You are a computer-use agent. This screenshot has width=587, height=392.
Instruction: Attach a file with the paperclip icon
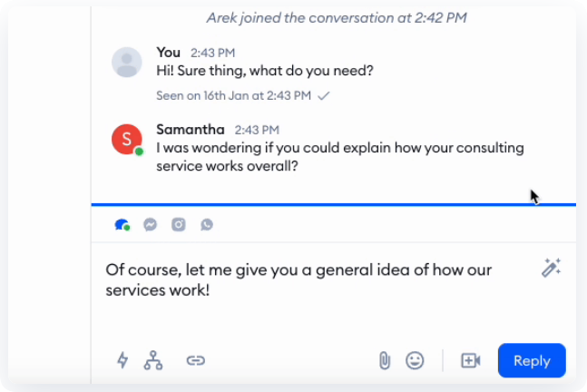384,360
